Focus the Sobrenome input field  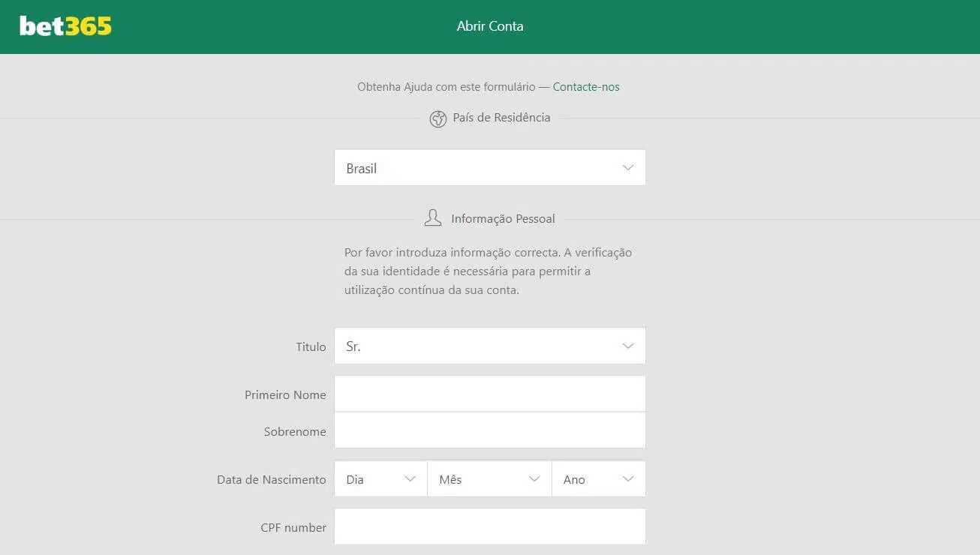490,430
